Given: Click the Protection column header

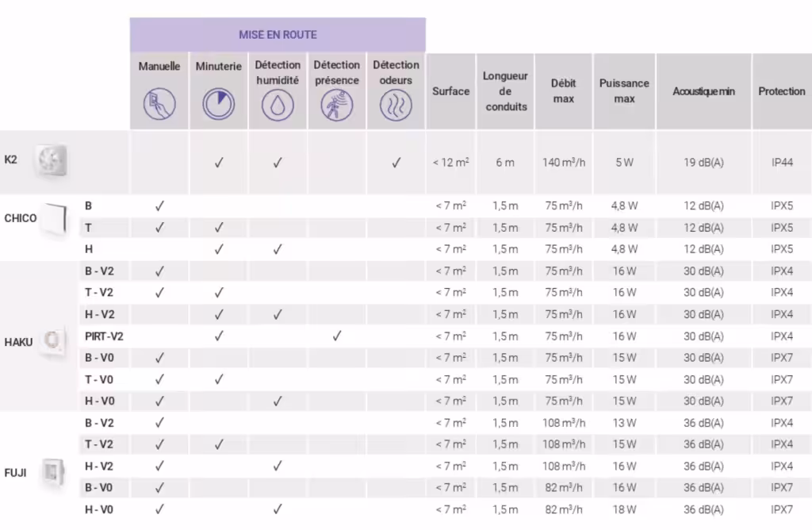Looking at the screenshot, I should [781, 91].
